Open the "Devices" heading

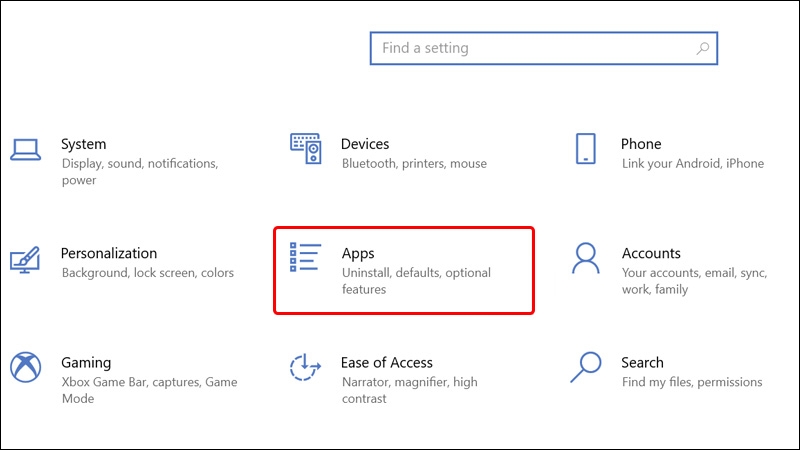[x=365, y=144]
